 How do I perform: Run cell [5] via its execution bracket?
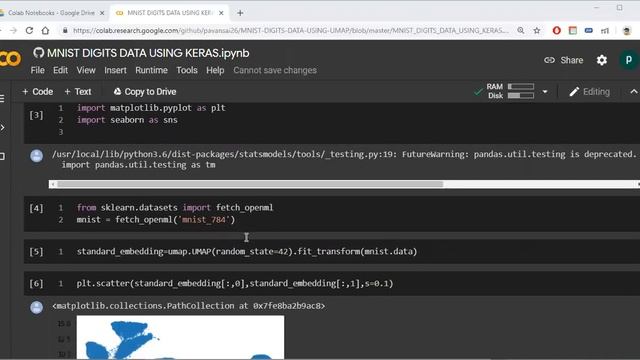click(36, 251)
